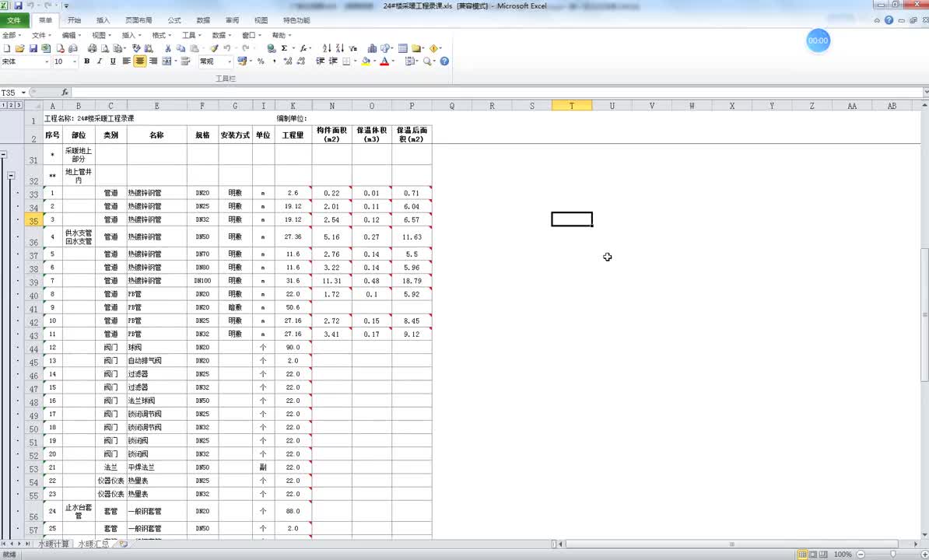
Task: Click the Merge and Center icon
Action: [x=167, y=61]
